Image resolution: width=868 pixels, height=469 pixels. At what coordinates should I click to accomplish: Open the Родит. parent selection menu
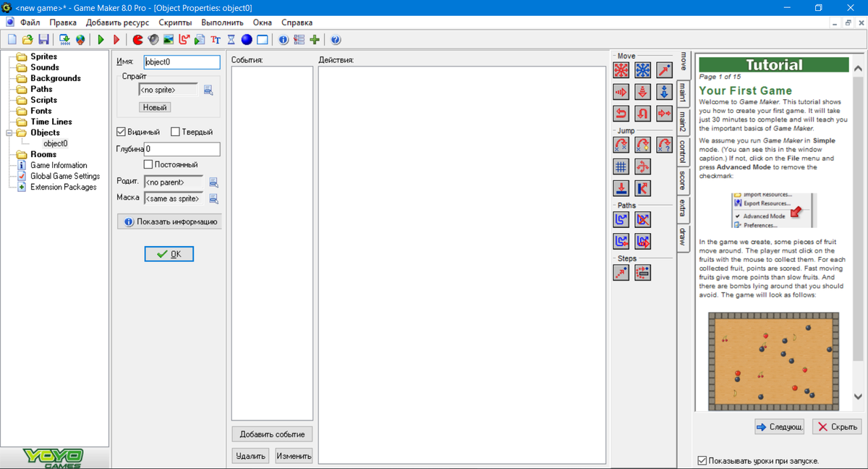click(x=213, y=182)
